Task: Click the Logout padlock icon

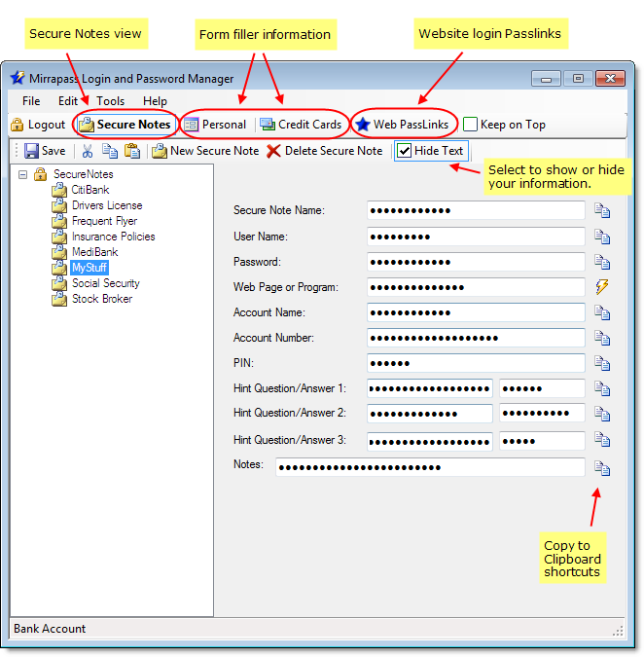Action: [17, 125]
